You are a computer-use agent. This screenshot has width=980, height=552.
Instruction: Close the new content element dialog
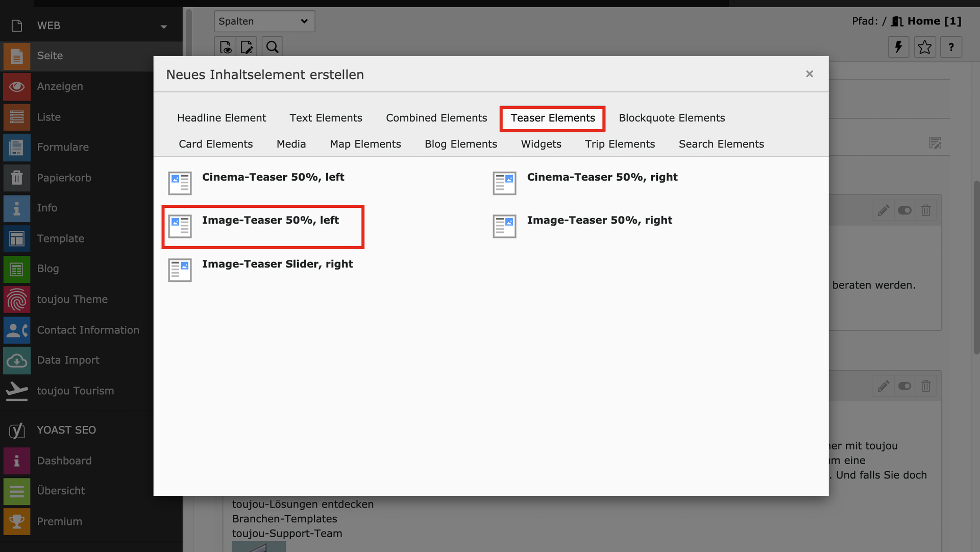[809, 74]
